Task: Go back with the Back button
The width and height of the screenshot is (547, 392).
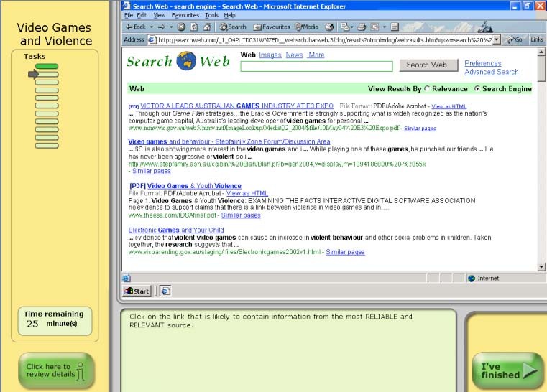Action: point(136,27)
